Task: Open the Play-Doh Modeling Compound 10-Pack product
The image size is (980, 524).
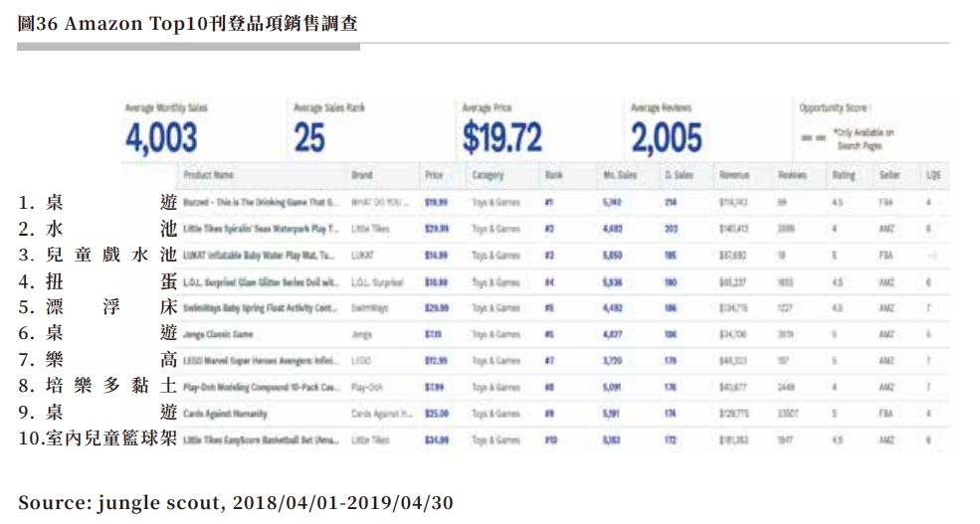Action: [x=261, y=387]
